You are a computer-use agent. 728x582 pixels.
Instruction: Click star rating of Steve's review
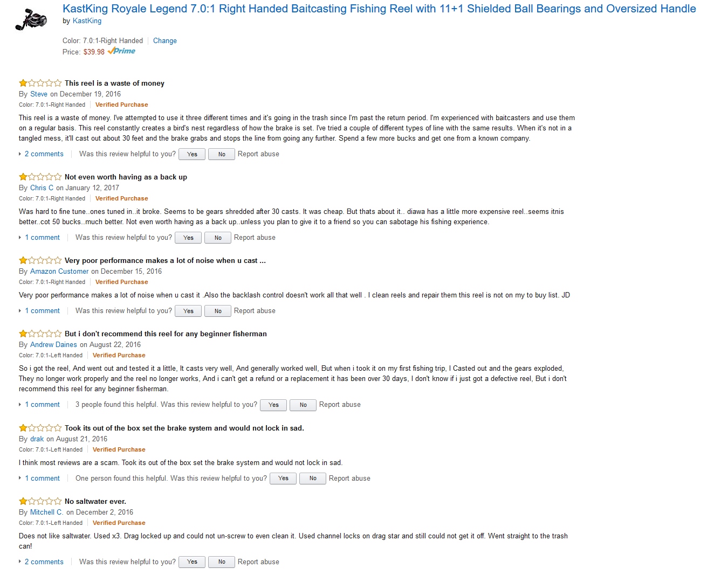[x=40, y=83]
